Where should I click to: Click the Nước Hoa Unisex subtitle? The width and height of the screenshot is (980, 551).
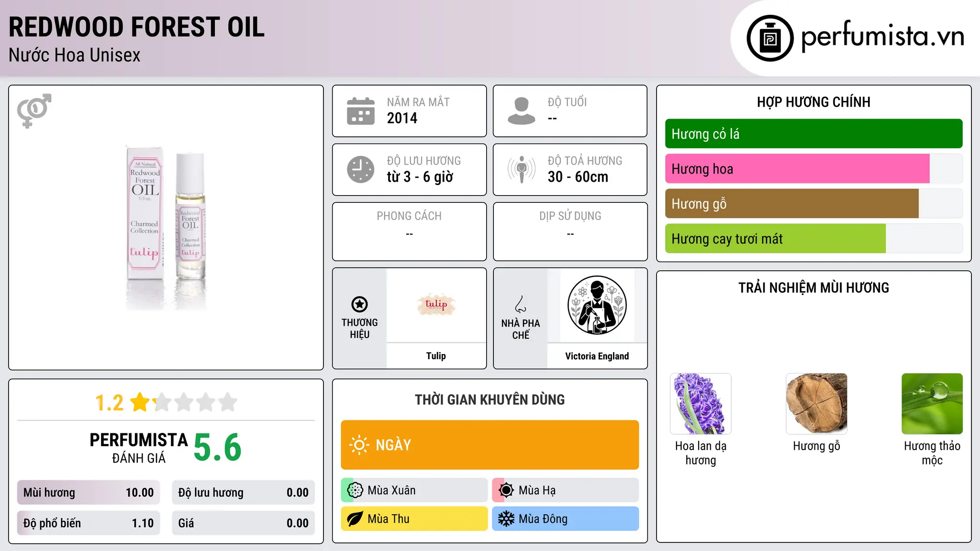[x=75, y=55]
